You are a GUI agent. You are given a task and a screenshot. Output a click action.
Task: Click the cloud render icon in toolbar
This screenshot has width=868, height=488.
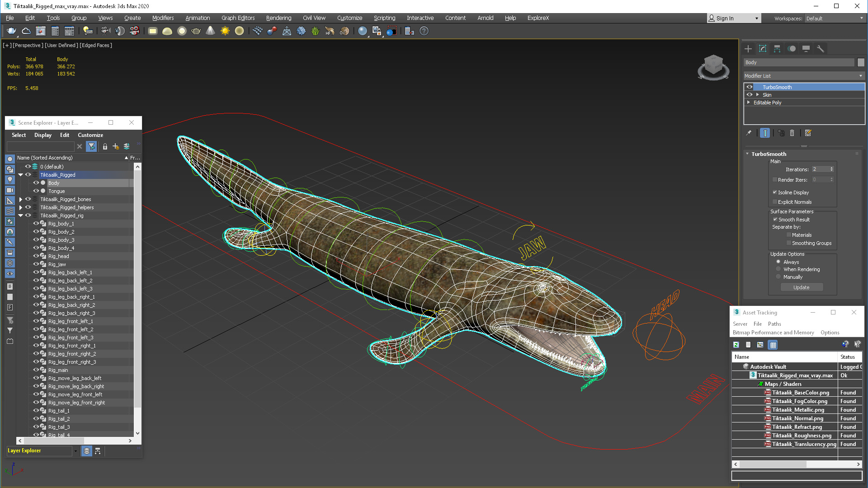click(x=26, y=31)
